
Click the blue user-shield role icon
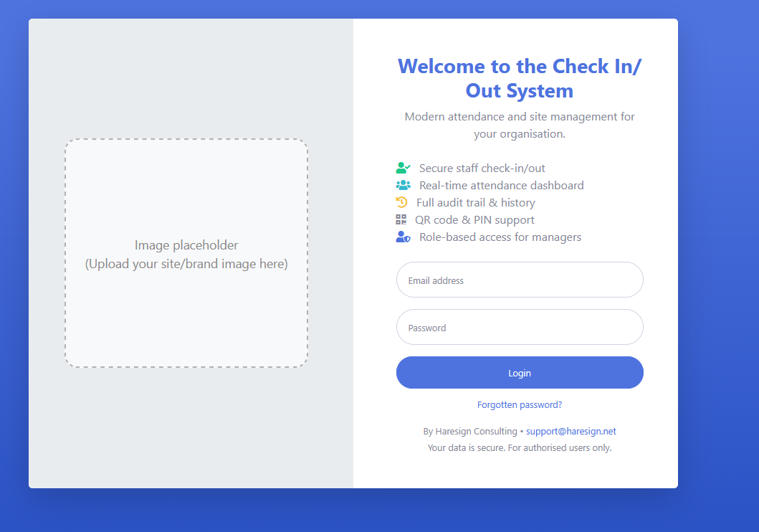403,237
